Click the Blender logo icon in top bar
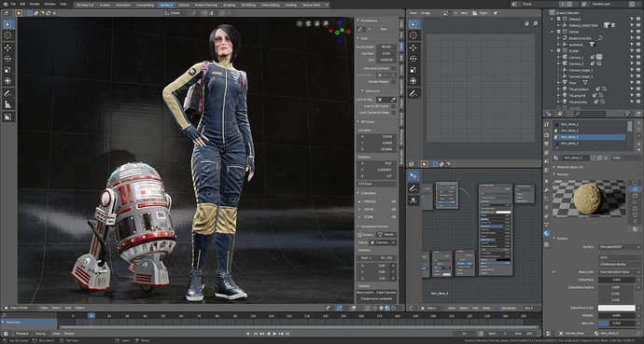This screenshot has height=344, width=644. (x=5, y=4)
